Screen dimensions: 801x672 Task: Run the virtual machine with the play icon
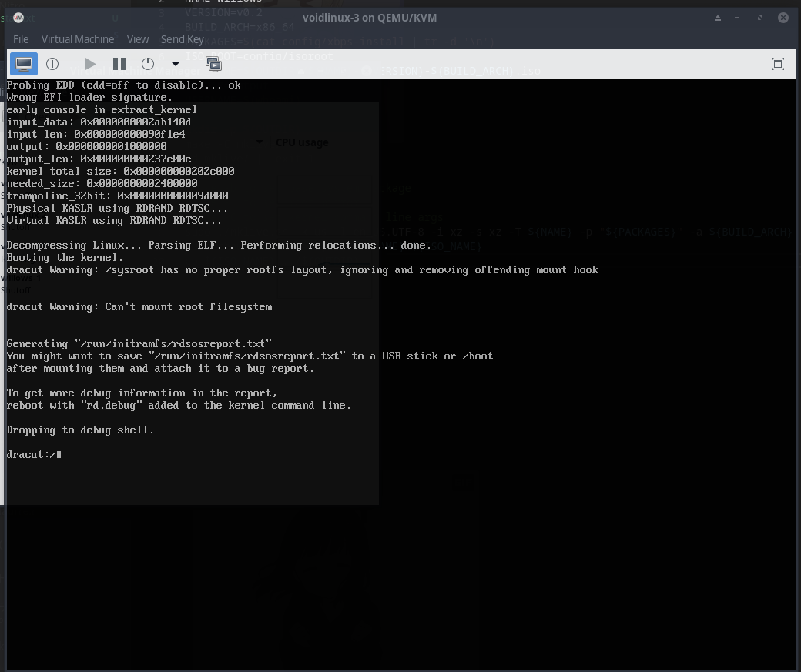pos(90,64)
